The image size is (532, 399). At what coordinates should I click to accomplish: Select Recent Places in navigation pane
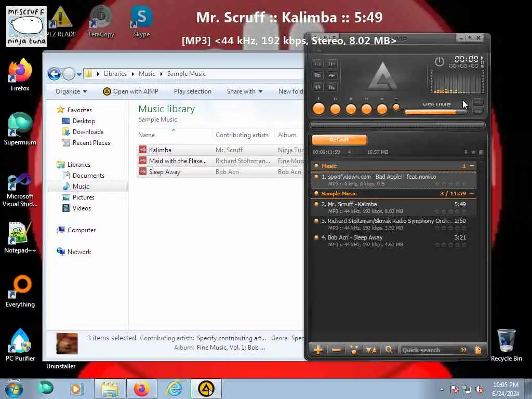[x=91, y=142]
